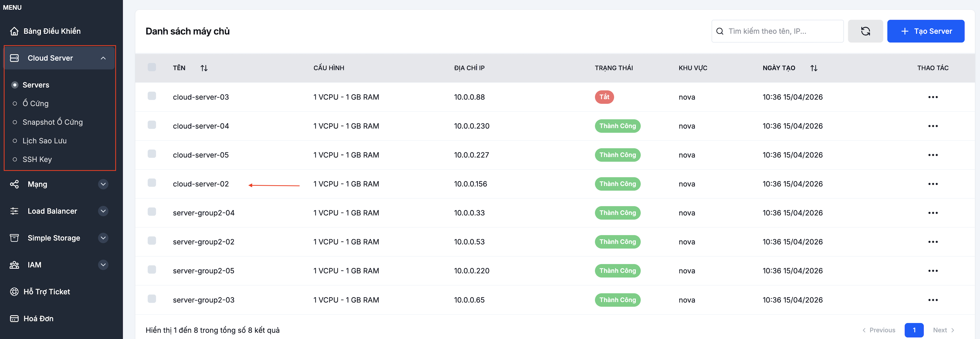Open the SSH Key submenu item
980x339 pixels.
click(x=37, y=159)
